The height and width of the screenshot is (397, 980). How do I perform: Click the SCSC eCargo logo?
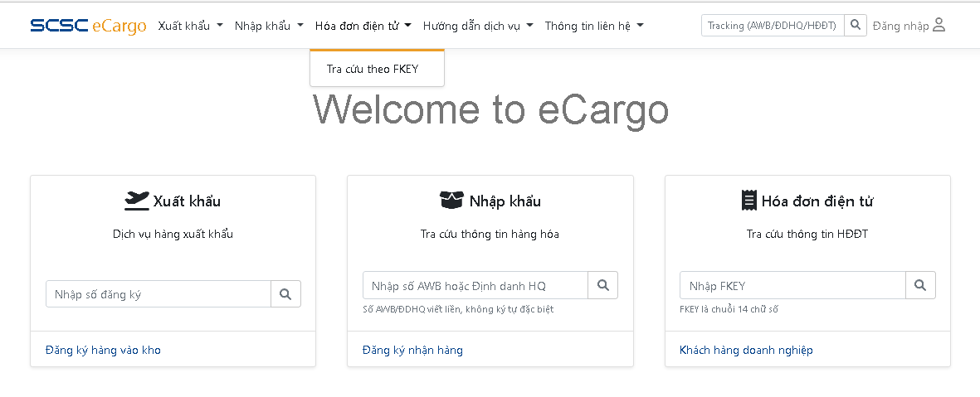[x=88, y=26]
